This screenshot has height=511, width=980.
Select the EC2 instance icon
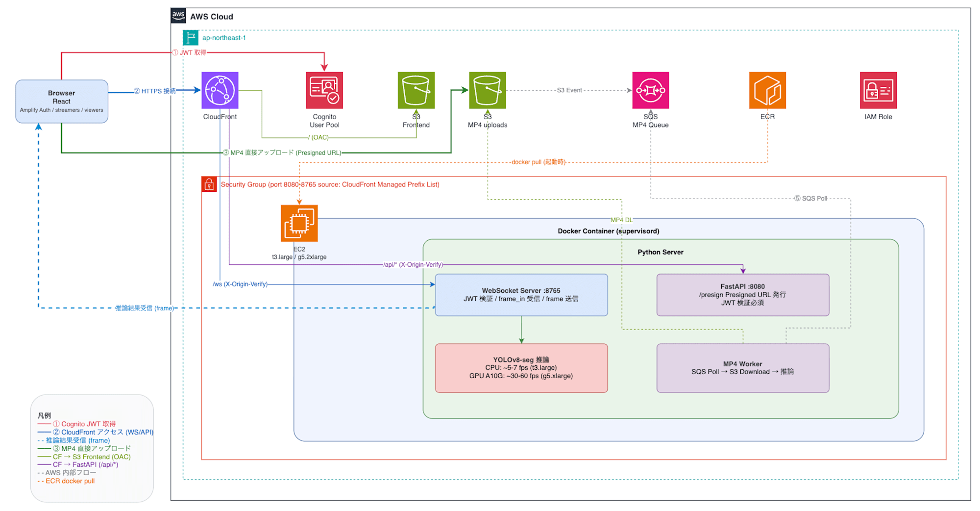coord(299,223)
